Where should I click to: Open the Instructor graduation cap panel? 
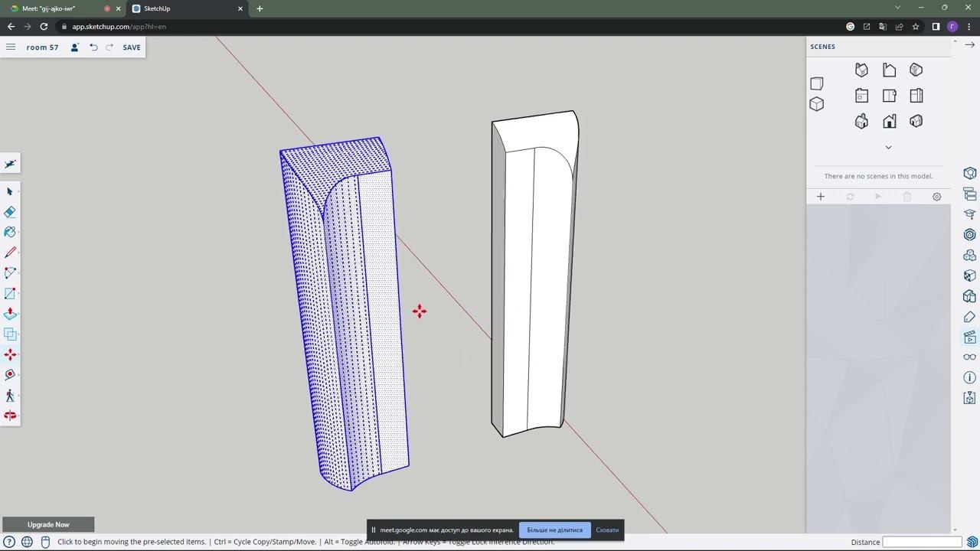point(969,214)
